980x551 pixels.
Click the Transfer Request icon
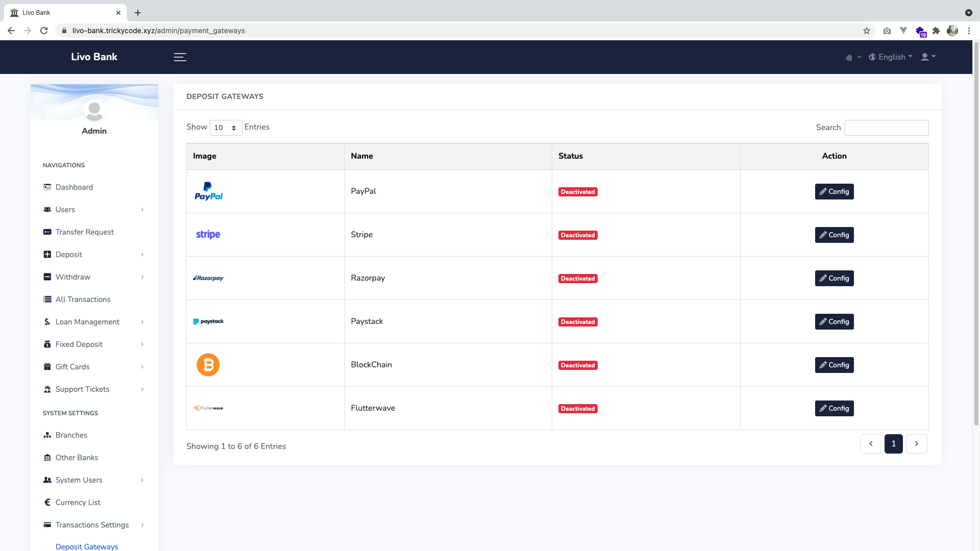pyautogui.click(x=47, y=232)
